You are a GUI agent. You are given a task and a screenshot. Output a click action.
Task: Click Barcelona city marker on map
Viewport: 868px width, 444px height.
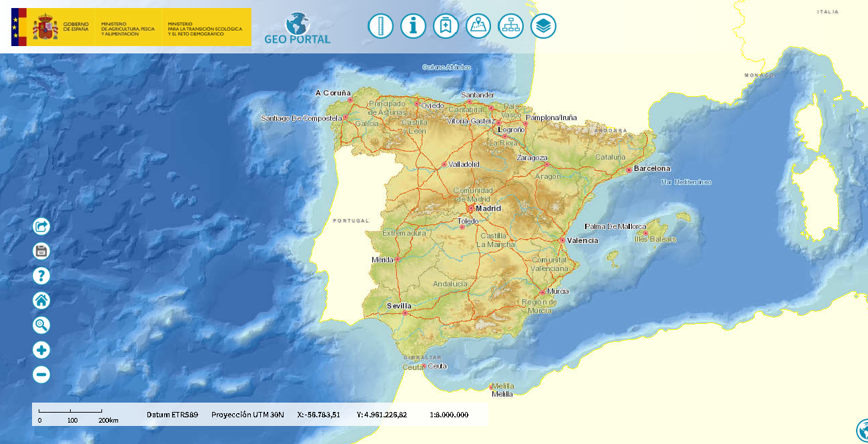point(628,170)
